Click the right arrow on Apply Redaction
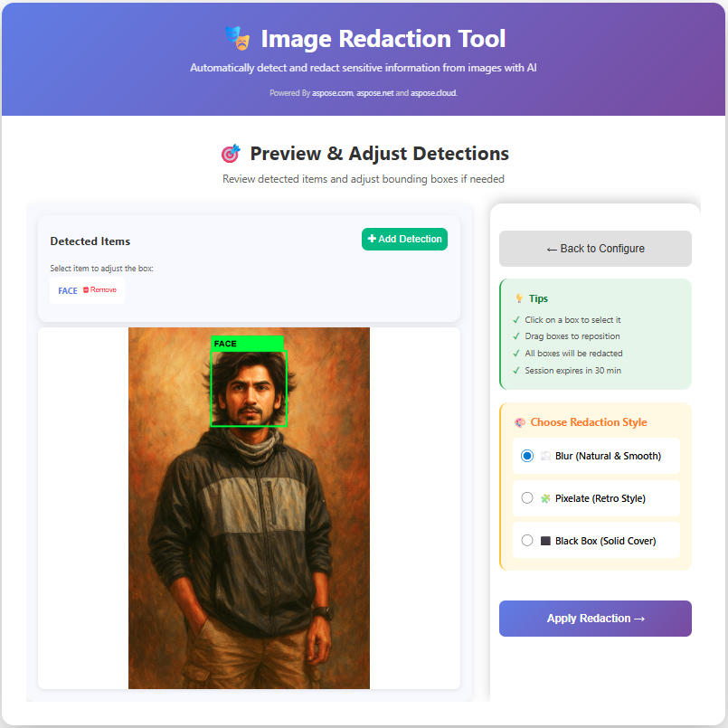The width and height of the screenshot is (728, 728). pos(639,619)
